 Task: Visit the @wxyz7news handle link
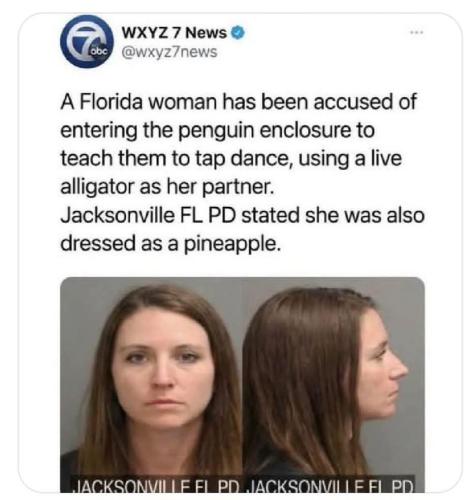pyautogui.click(x=169, y=52)
